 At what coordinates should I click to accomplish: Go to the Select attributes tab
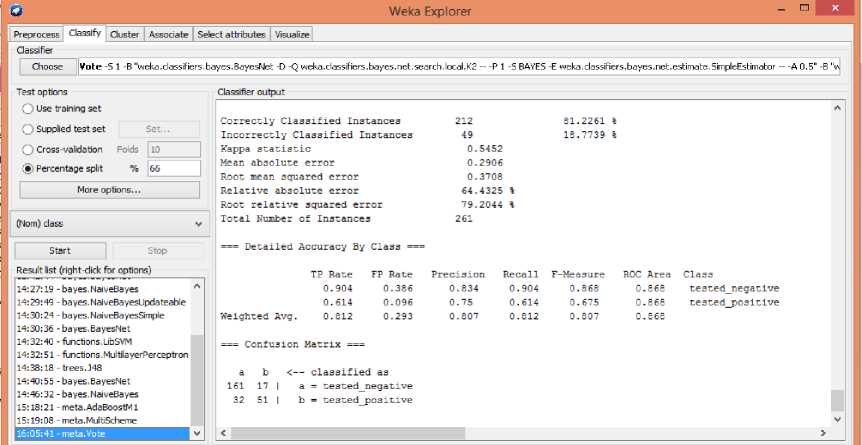tap(231, 34)
